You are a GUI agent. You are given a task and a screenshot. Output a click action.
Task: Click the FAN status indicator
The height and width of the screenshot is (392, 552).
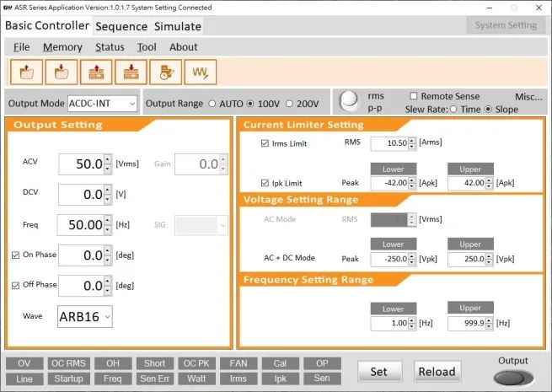click(238, 363)
